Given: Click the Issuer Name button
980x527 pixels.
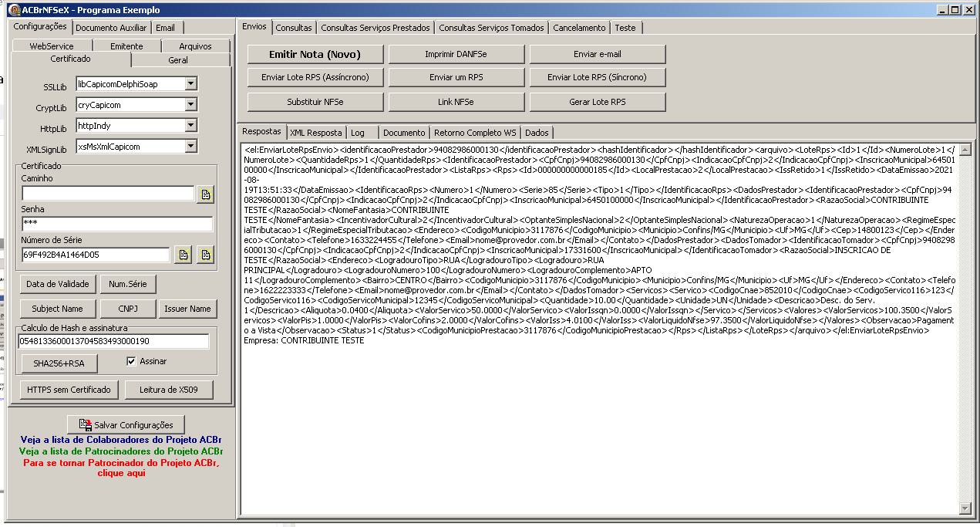Looking at the screenshot, I should coord(187,309).
